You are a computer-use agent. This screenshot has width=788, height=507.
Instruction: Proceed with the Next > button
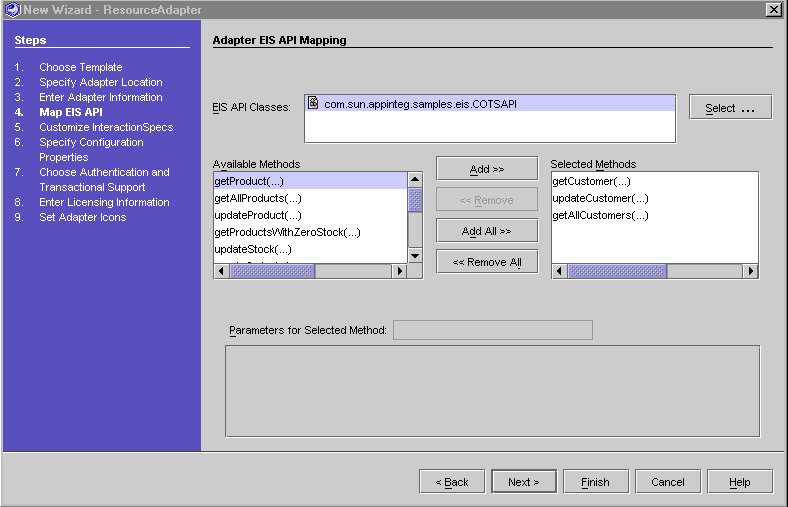click(x=524, y=482)
